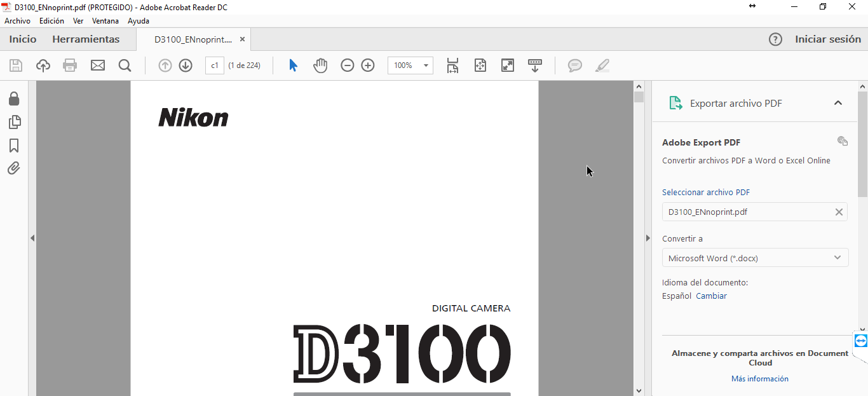
Task: Enter full screen mode icon
Action: pos(508,65)
